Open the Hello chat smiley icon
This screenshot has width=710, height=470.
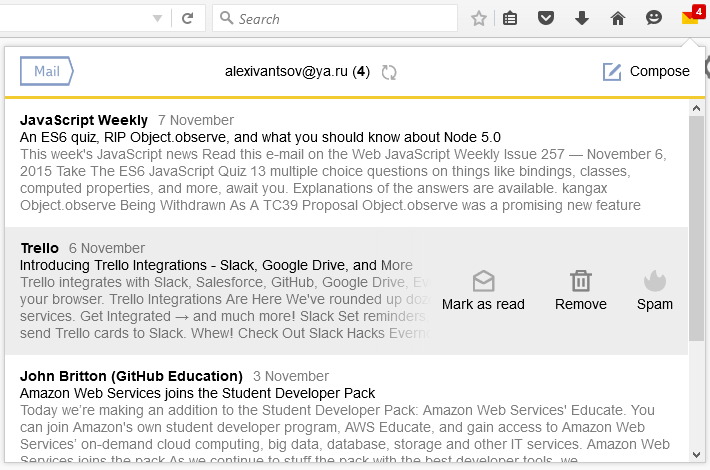[x=653, y=18]
